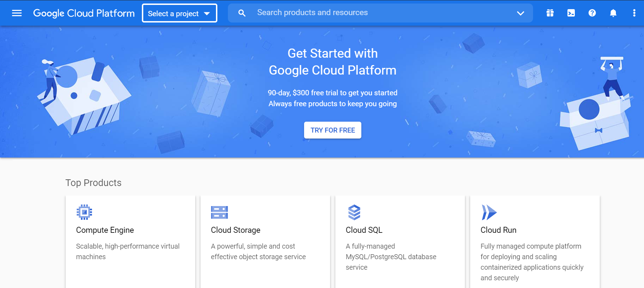Image resolution: width=644 pixels, height=288 pixels.
Task: Click the Cloud Storage icon
Action: [219, 212]
